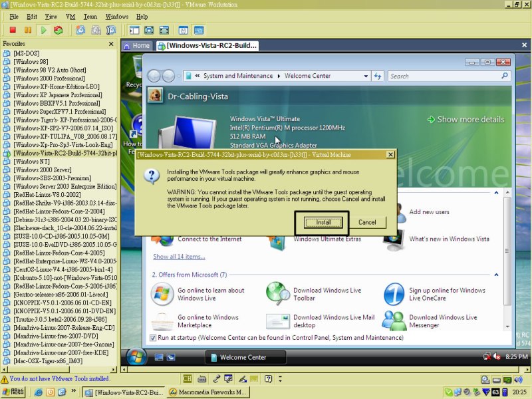This screenshot has width=532, height=399.
Task: Click the language bar microphone icon
Action: point(216,378)
